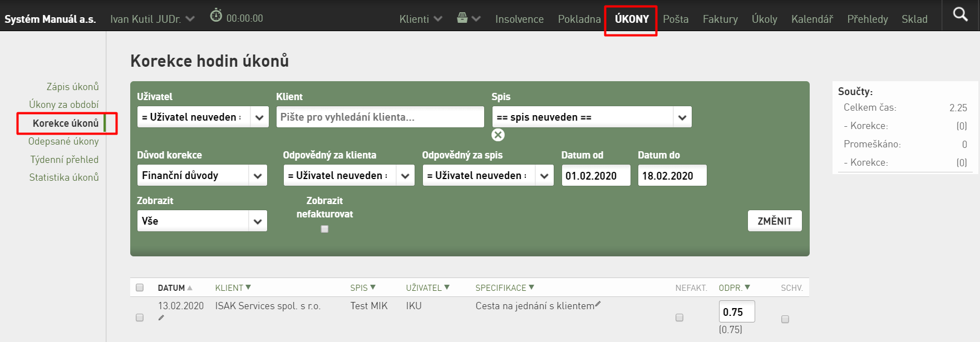Image resolution: width=980 pixels, height=342 pixels.
Task: Clear the Spis selection with X icon
Action: (498, 135)
